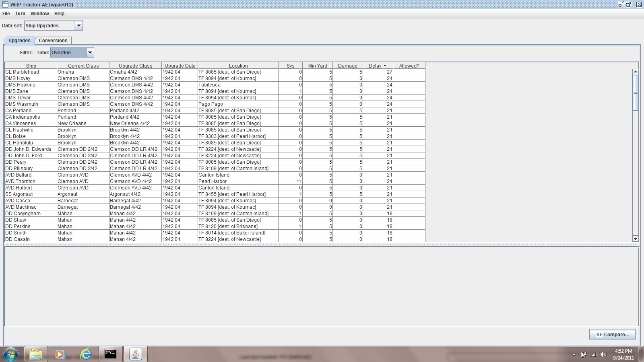Open the File menu

click(6, 14)
